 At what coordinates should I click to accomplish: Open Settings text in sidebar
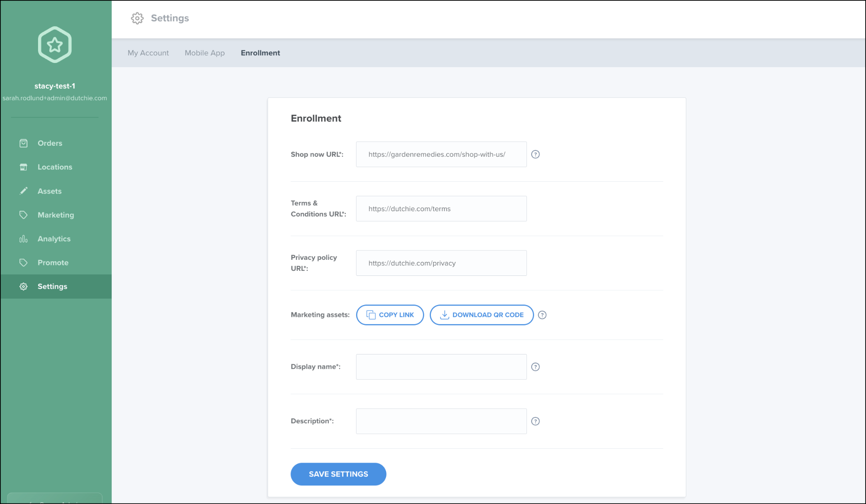click(52, 286)
